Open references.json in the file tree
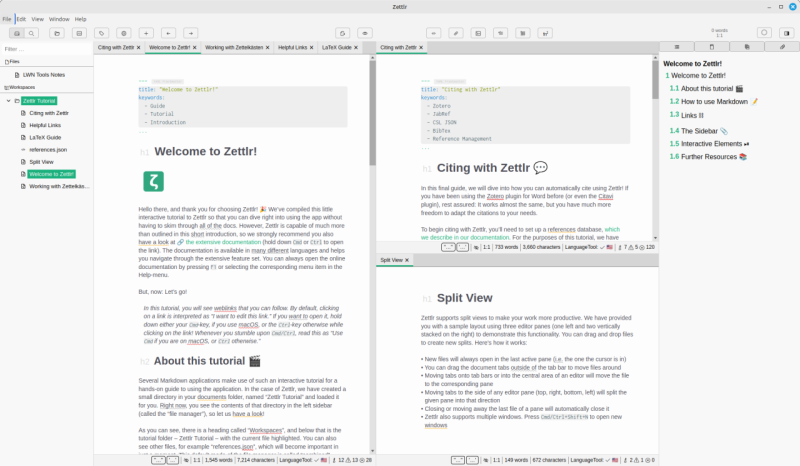The image size is (800, 466). point(48,149)
